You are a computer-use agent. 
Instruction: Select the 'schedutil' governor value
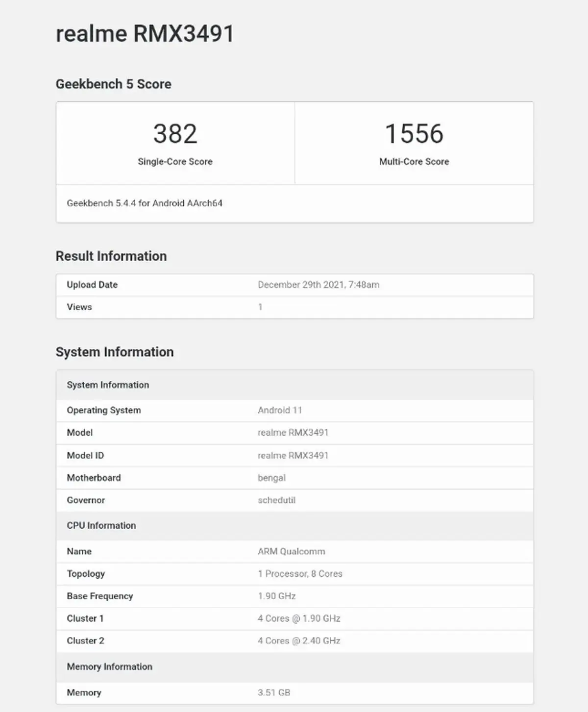(x=276, y=500)
